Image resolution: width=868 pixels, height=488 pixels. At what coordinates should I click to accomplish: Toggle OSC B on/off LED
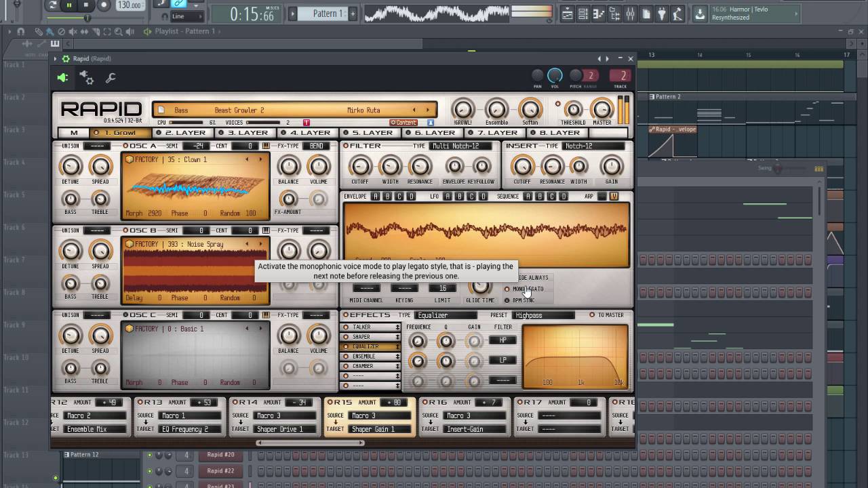coord(125,230)
